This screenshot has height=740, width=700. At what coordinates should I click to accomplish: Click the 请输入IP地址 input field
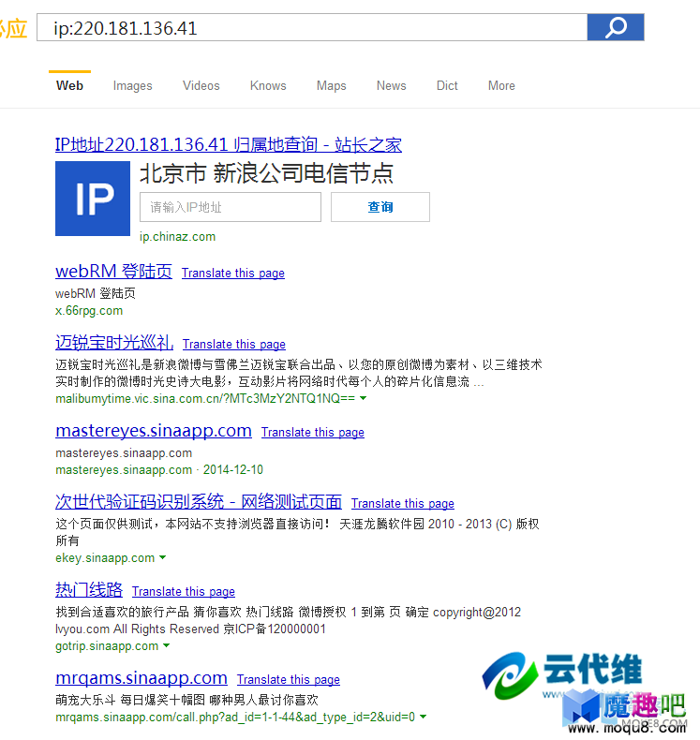[231, 207]
